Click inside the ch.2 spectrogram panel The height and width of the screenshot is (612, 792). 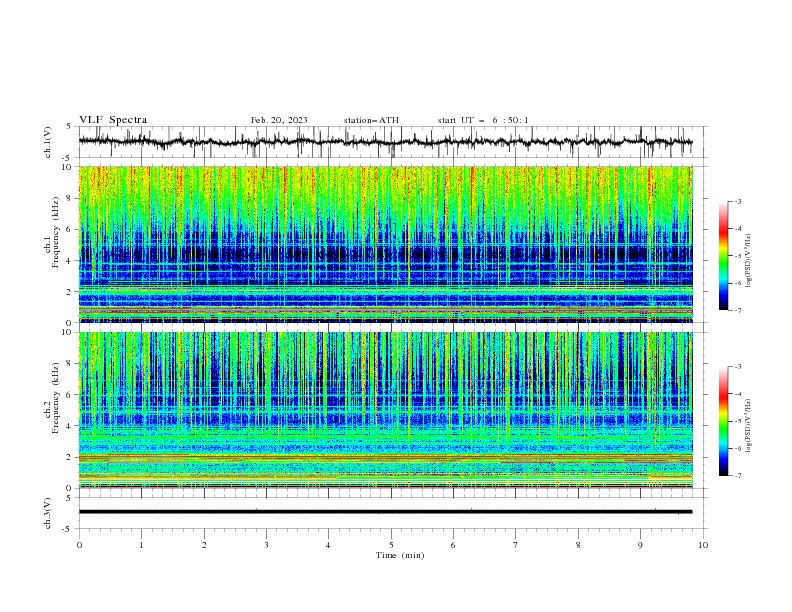point(385,410)
